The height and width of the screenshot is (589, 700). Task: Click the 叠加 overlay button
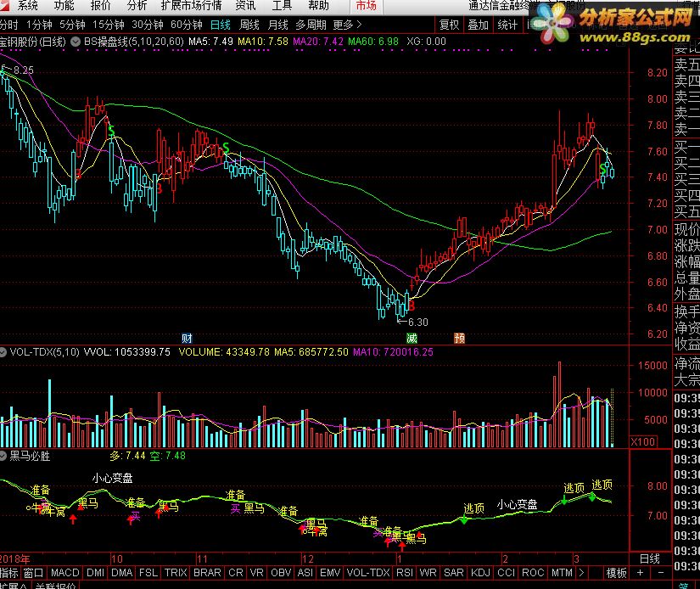pos(479,25)
